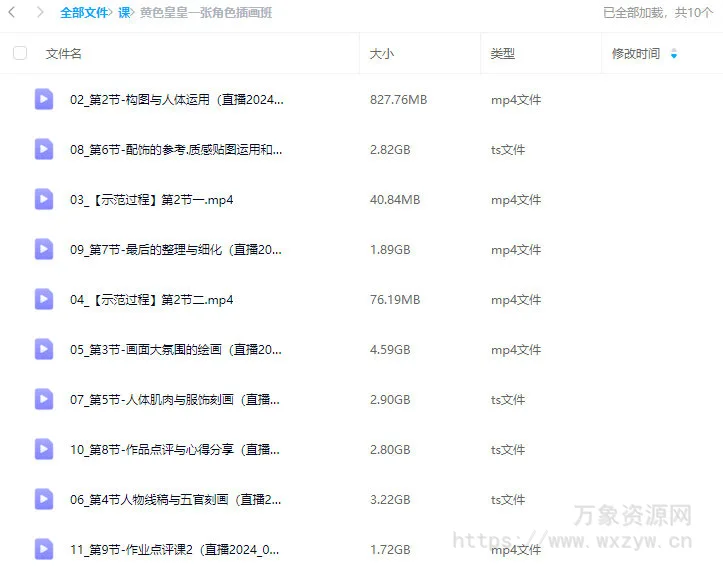Click the 修改时间 column header text
The width and height of the screenshot is (723, 575).
636,54
